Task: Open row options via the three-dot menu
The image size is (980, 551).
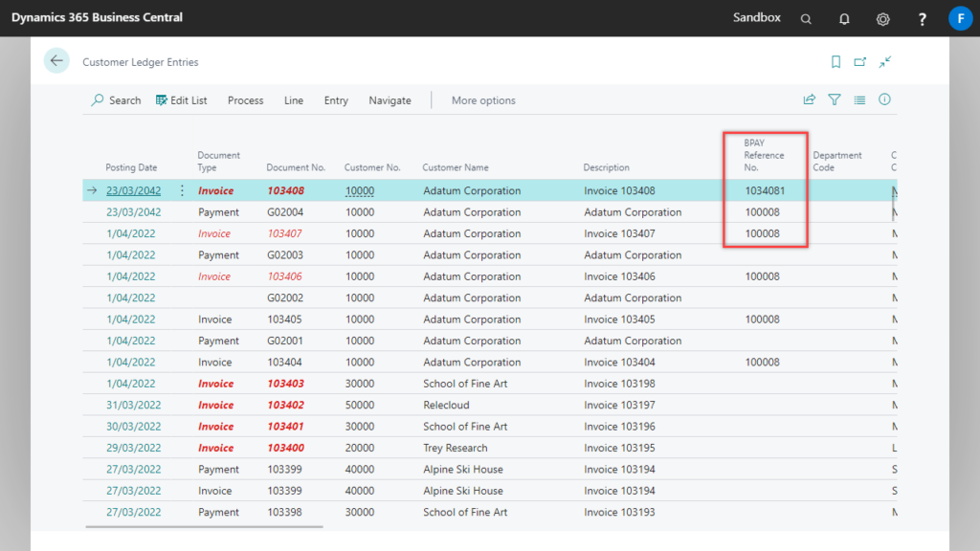Action: point(182,190)
